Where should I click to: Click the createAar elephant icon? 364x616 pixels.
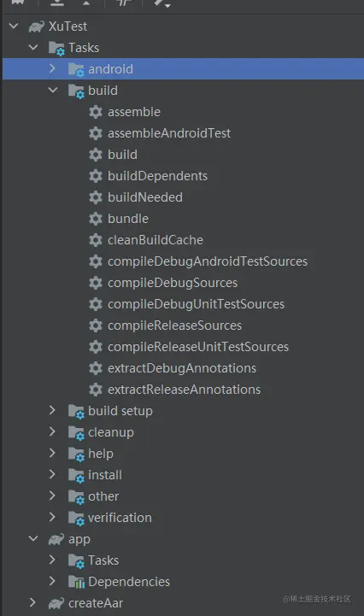coord(56,603)
